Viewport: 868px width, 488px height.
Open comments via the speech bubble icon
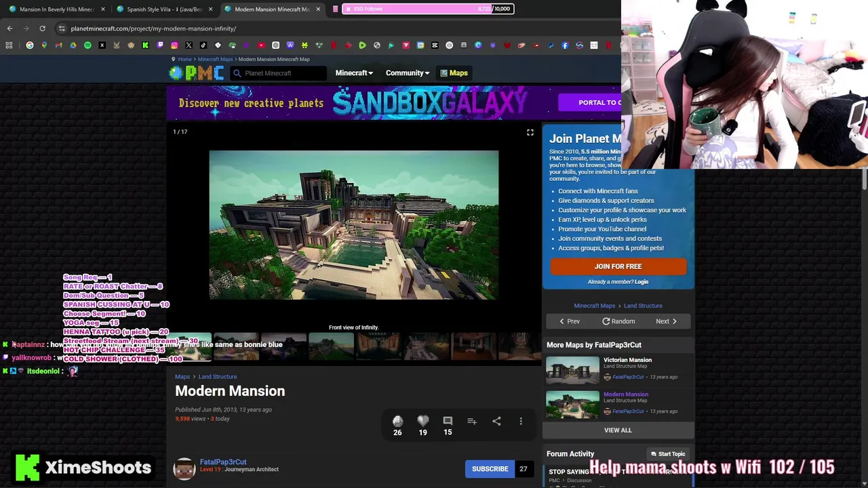click(448, 422)
